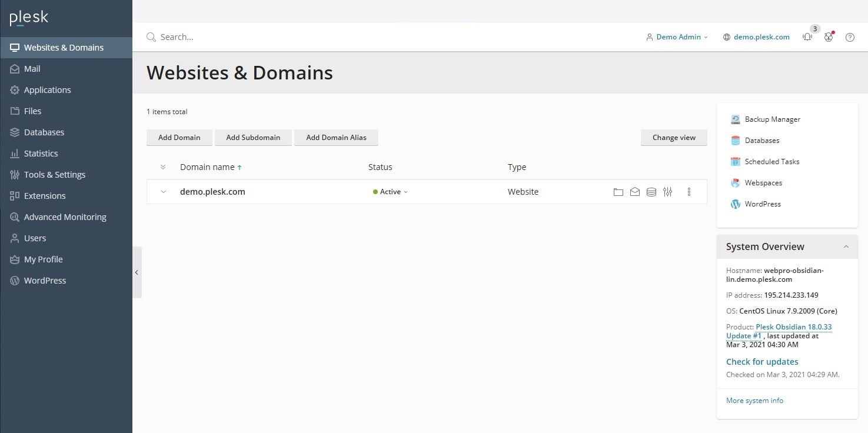This screenshot has width=868, height=433.
Task: Click OS value CentOS Linux 7.9.2009 (Core)
Action: (x=788, y=311)
